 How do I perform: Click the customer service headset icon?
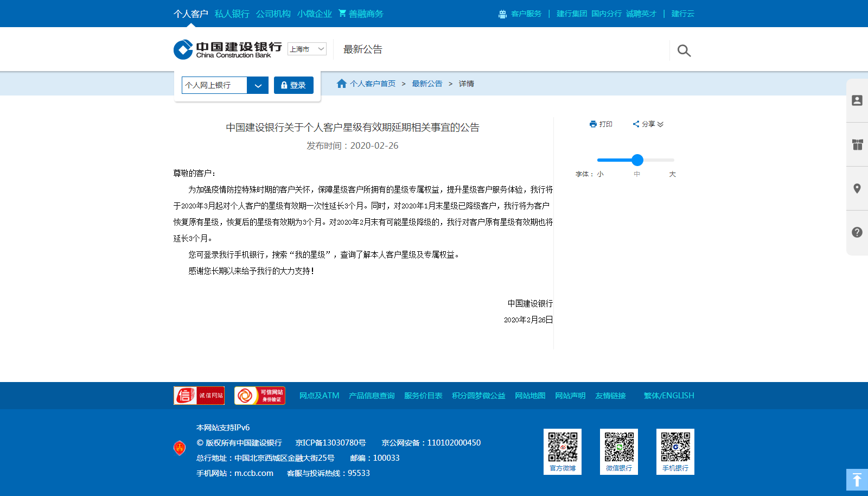[502, 14]
